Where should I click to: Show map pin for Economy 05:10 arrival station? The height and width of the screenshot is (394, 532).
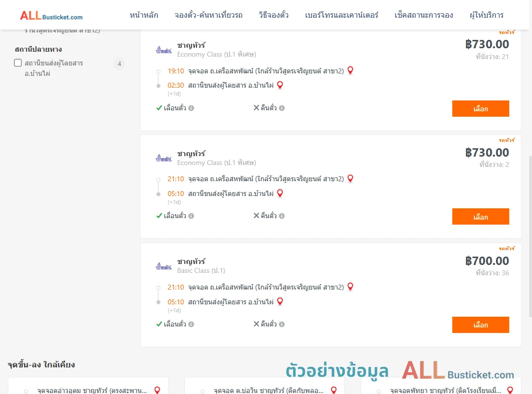[x=280, y=194]
